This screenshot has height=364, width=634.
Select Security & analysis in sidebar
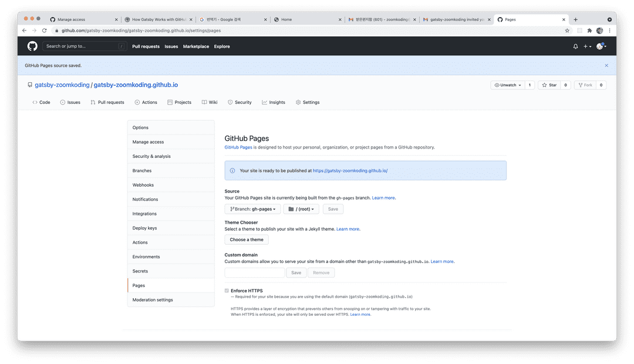[x=171, y=156]
